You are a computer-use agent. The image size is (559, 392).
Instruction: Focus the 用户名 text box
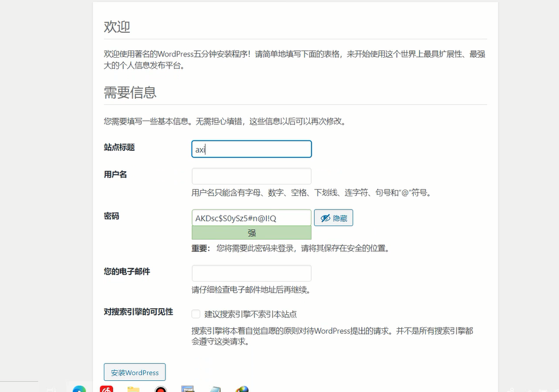(251, 176)
